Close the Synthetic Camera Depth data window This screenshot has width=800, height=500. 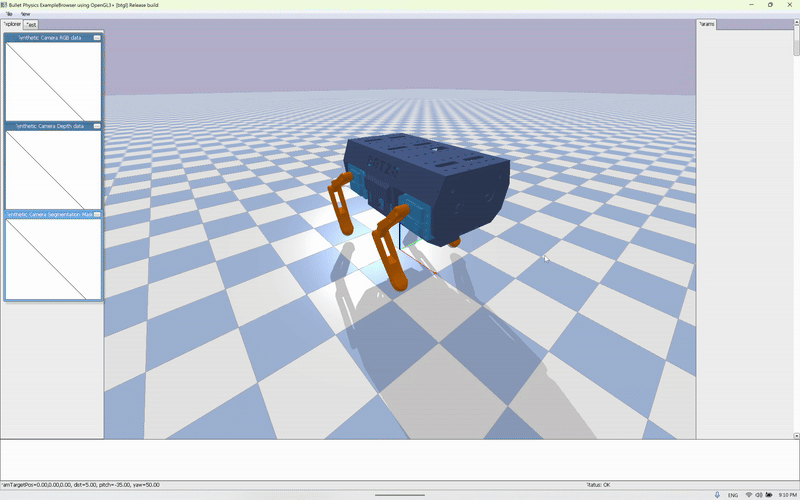(97, 127)
